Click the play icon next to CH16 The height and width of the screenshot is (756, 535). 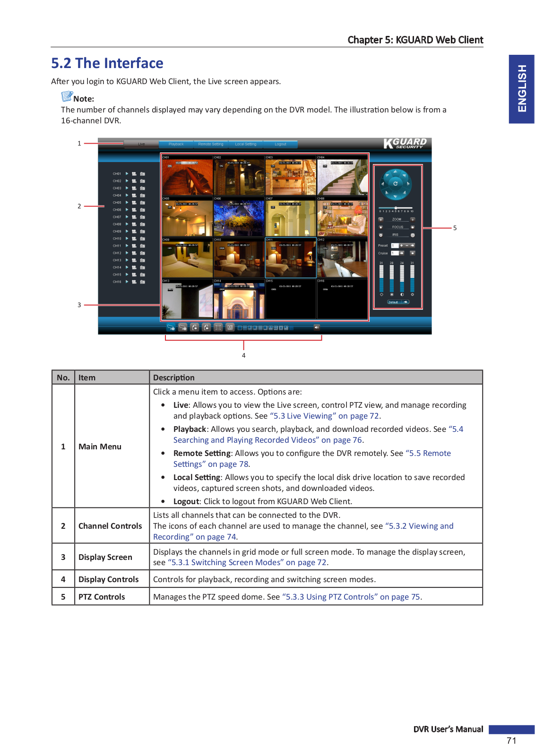click(x=127, y=282)
